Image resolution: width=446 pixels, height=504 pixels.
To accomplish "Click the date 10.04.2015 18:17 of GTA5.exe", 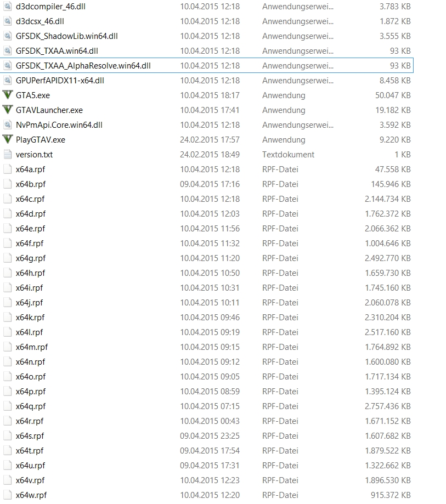I will tap(210, 95).
